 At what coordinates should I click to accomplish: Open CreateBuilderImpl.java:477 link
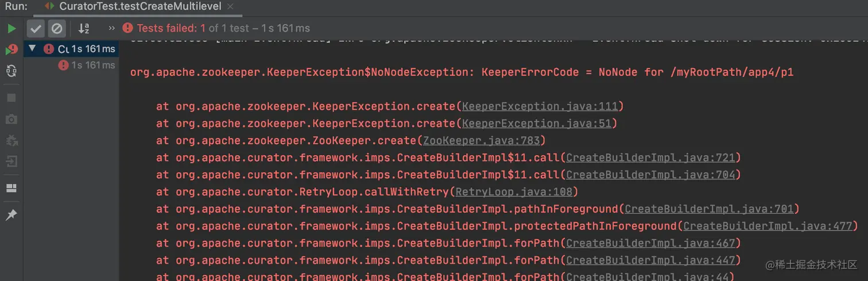tap(768, 226)
